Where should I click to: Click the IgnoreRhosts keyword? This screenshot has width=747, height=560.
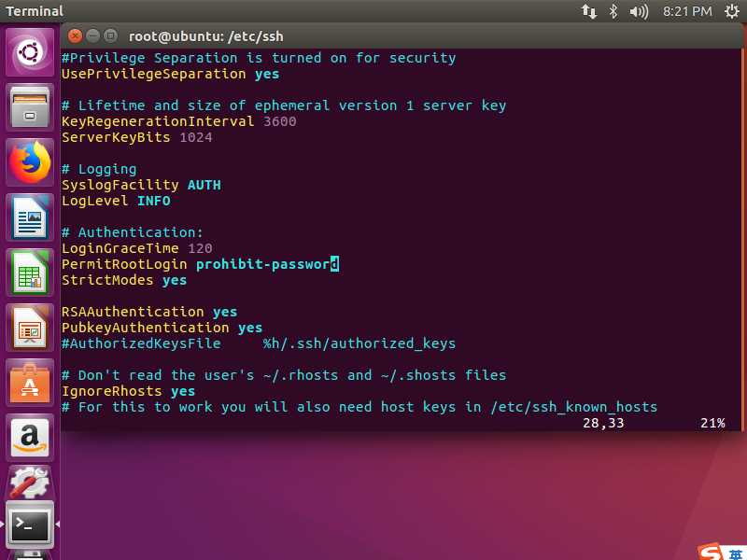coord(112,391)
